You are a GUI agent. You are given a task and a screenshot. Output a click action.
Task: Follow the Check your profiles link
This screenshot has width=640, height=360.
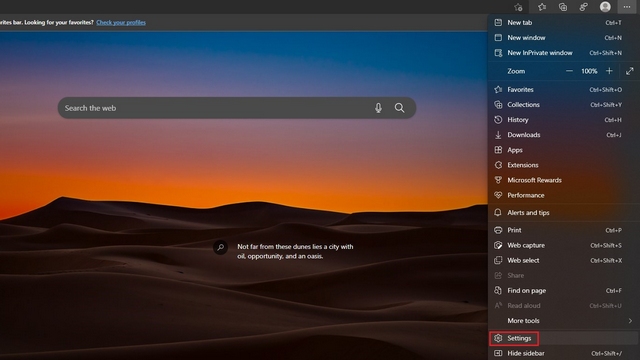(121, 22)
